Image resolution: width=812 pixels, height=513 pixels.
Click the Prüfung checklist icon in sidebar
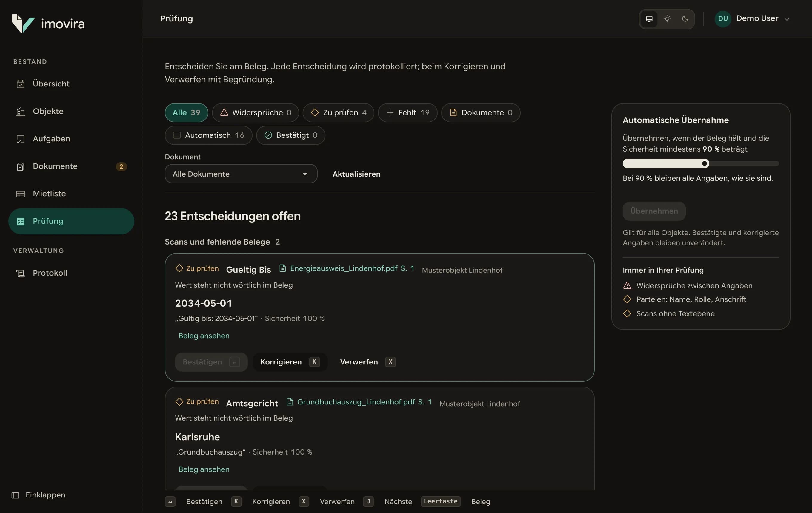coord(21,221)
